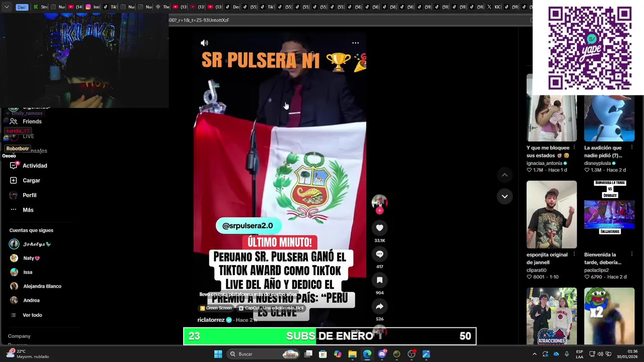The image size is (644, 362).
Task: Open Photos app from taskbar
Action: [x=426, y=354]
